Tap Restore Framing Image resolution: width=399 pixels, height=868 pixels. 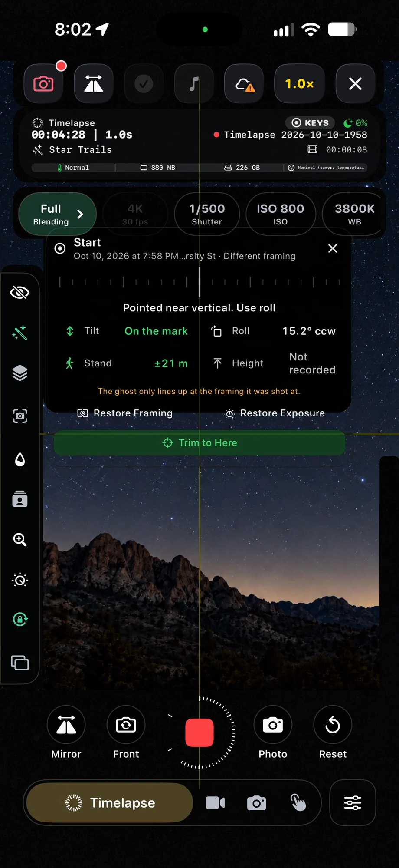pos(125,413)
